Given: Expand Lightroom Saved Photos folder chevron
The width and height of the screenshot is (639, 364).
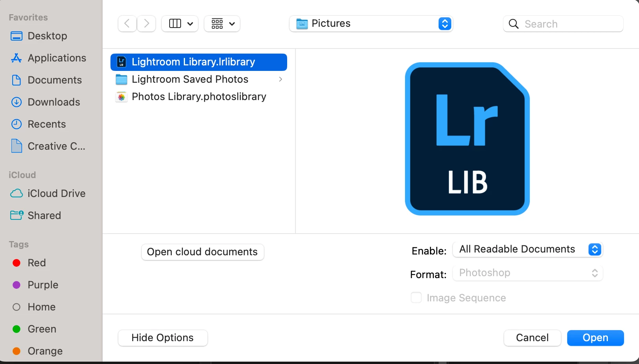Looking at the screenshot, I should [280, 80].
